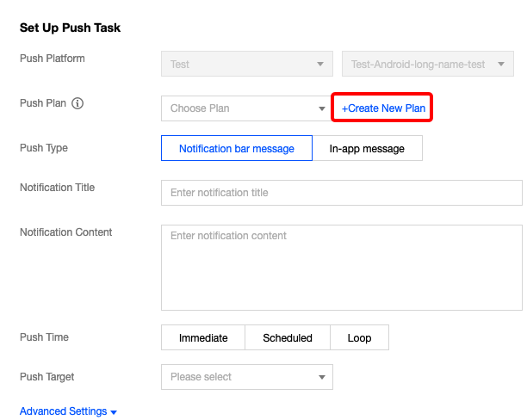This screenshot has width=527, height=420.
Task: Click the caret arrow on the Test dropdown
Action: (x=321, y=65)
